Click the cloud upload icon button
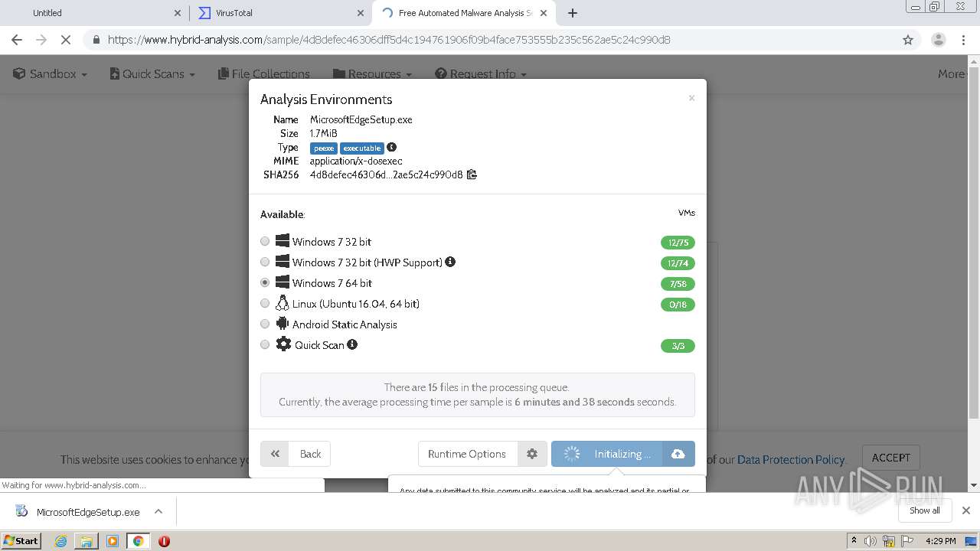The image size is (980, 551). (678, 454)
